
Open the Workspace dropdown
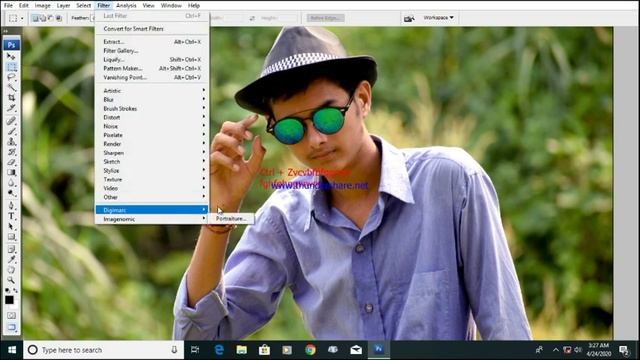[x=438, y=18]
